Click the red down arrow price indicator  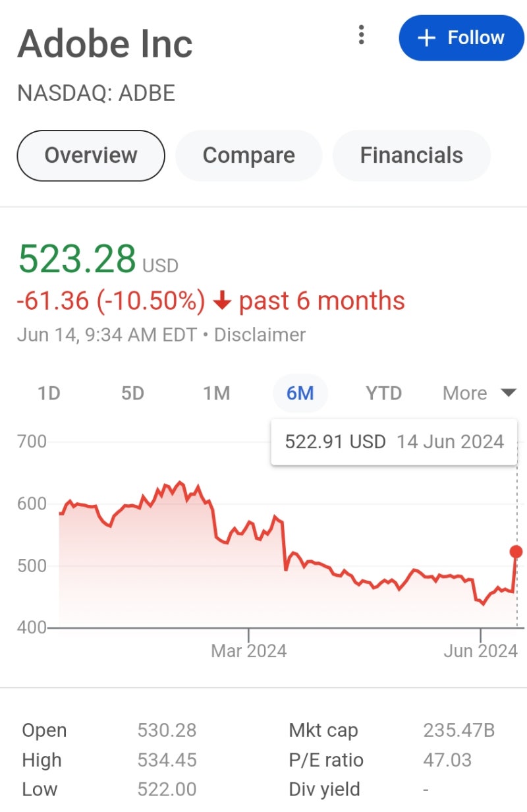(x=223, y=301)
